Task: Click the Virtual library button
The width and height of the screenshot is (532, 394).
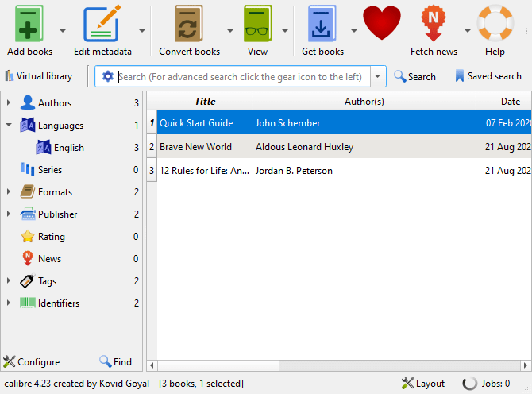Action: click(x=39, y=76)
